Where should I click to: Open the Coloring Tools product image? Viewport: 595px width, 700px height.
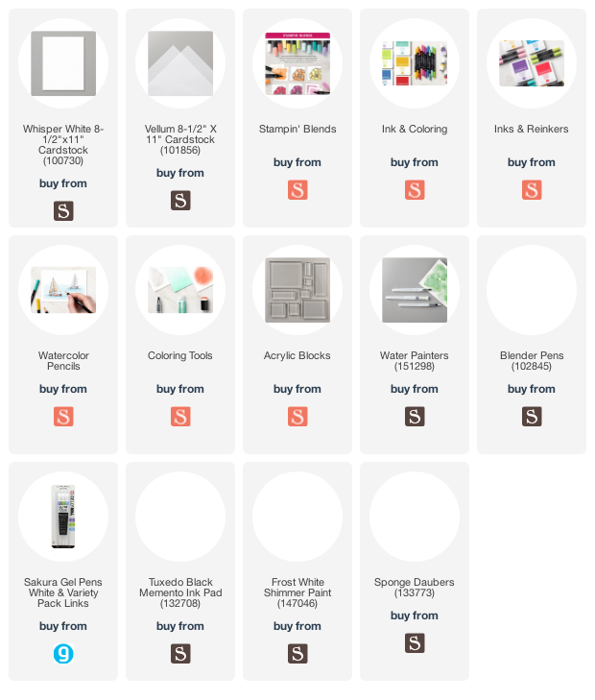[x=180, y=290]
